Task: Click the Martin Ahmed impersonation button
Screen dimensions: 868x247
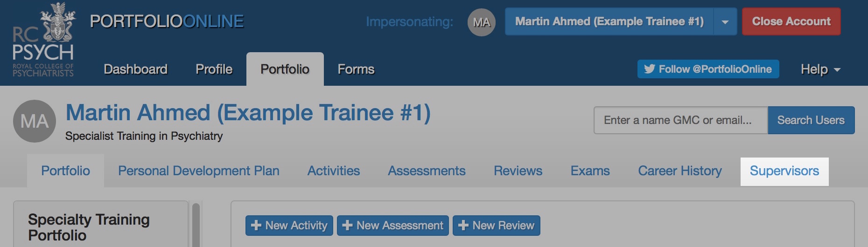Action: [x=609, y=21]
